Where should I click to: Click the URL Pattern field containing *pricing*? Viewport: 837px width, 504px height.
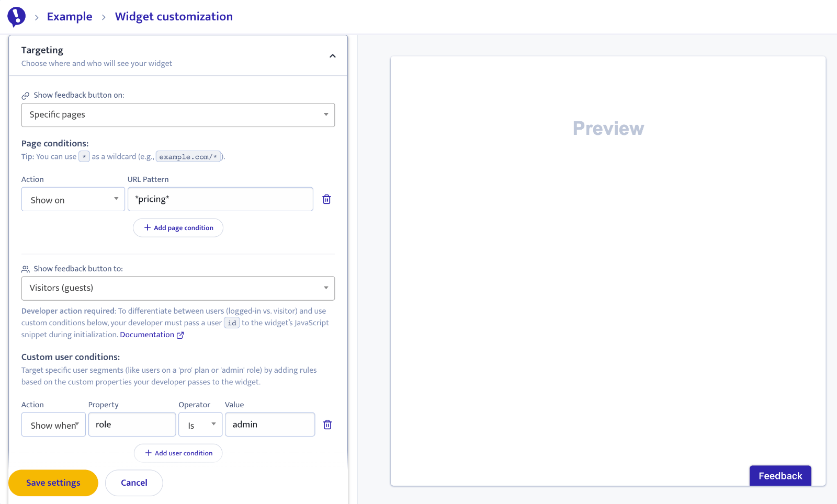220,199
